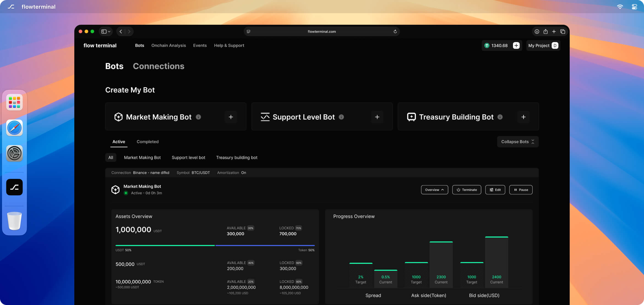Open info tooltip for Treasury Building Bot

(500, 117)
